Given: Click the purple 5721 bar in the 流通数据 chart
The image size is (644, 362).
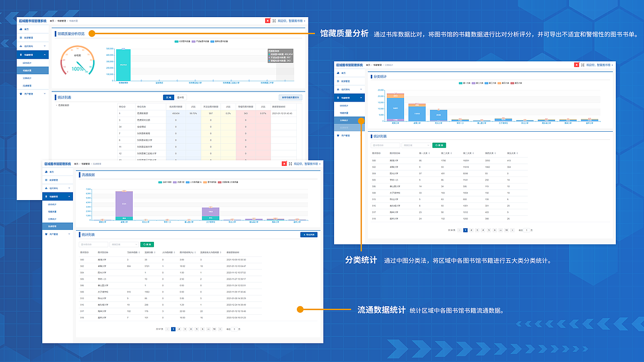Looking at the screenshot, I should click(x=124, y=204).
